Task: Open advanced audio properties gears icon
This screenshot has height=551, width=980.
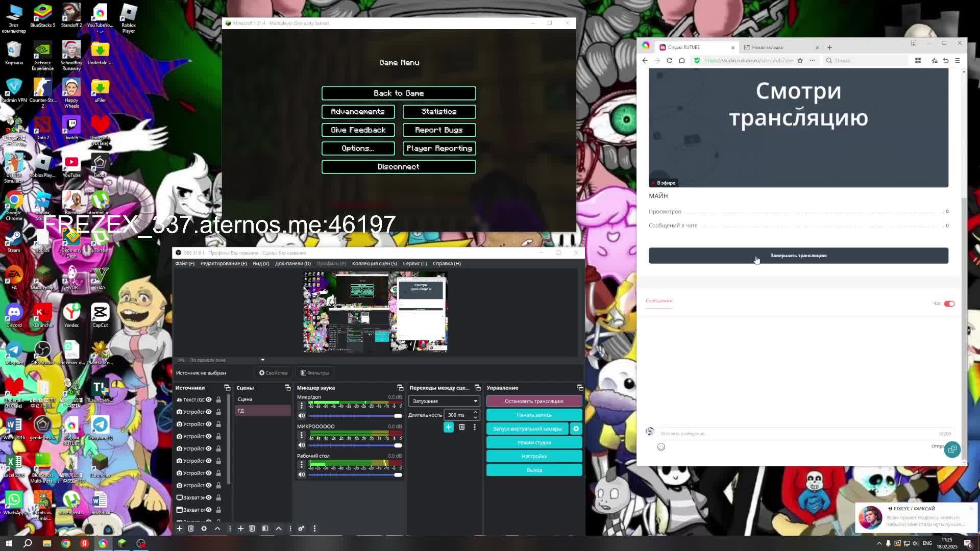Action: click(x=301, y=529)
